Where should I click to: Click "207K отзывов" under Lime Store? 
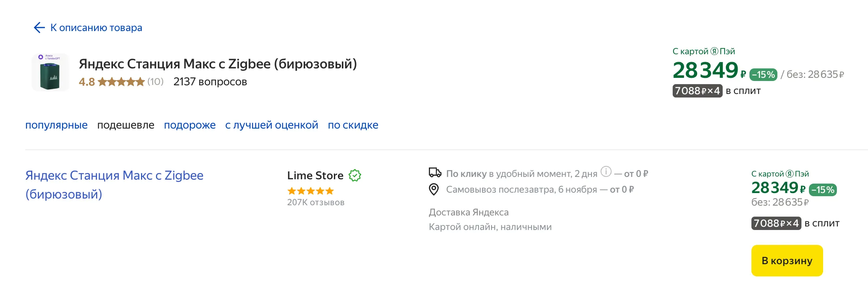(x=315, y=202)
